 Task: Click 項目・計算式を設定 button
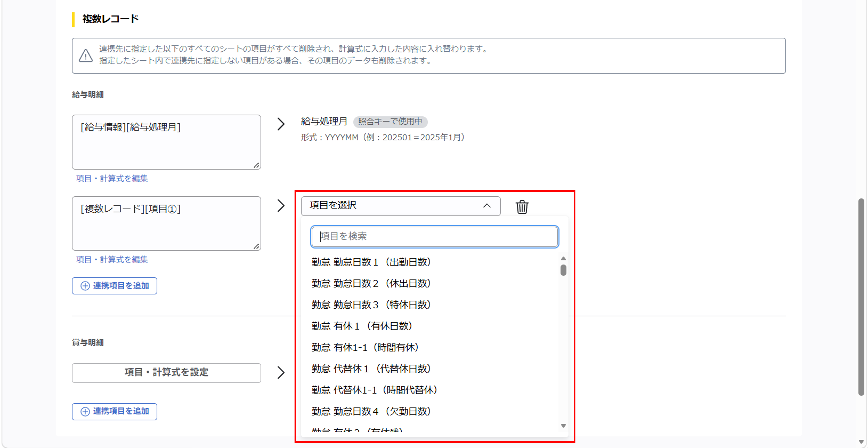point(166,372)
